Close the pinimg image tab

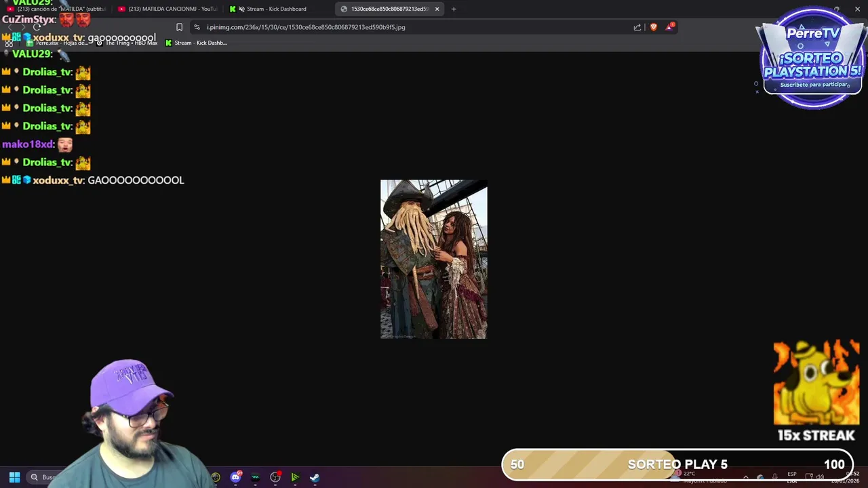[437, 9]
